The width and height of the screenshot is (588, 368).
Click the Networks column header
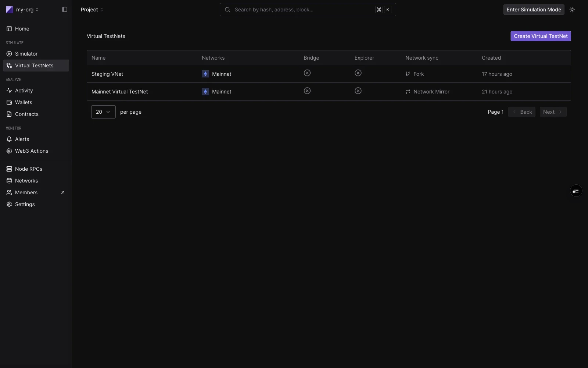[213, 58]
